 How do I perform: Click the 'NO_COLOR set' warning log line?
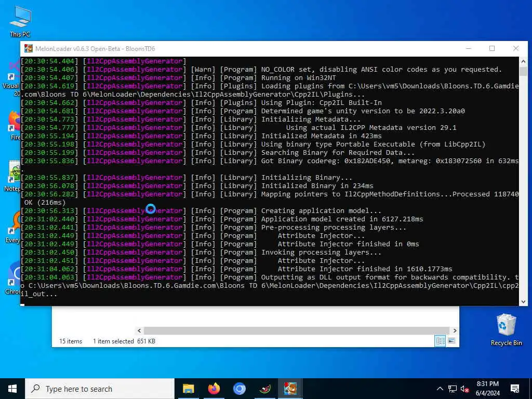tap(261, 69)
